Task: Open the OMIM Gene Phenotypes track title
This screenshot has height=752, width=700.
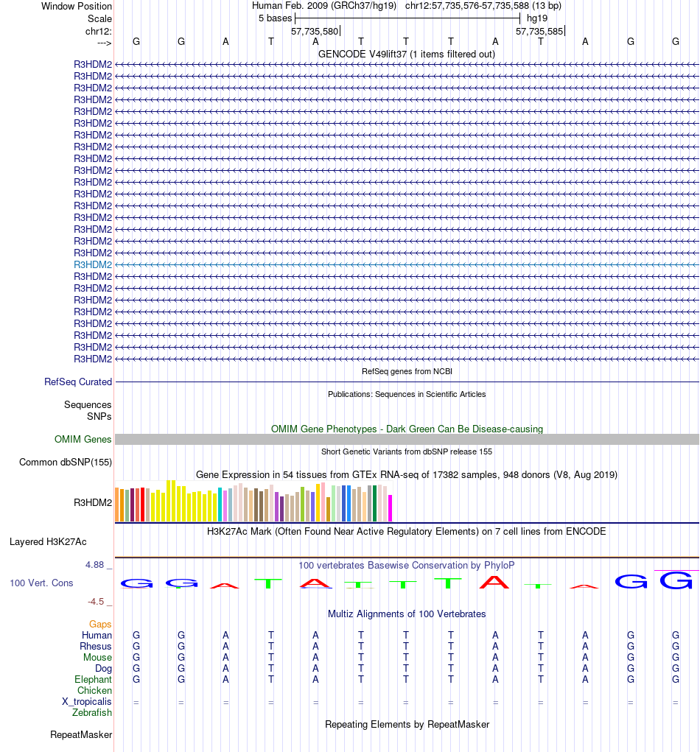Action: [x=407, y=429]
